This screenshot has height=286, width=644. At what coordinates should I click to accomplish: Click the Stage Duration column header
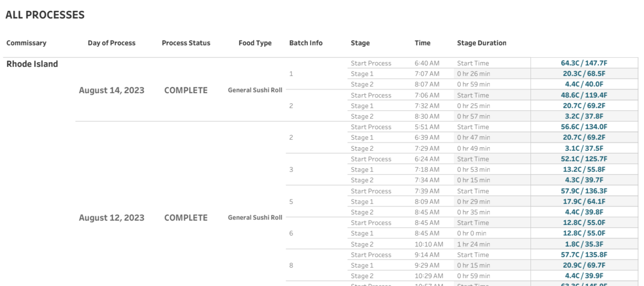click(x=482, y=43)
